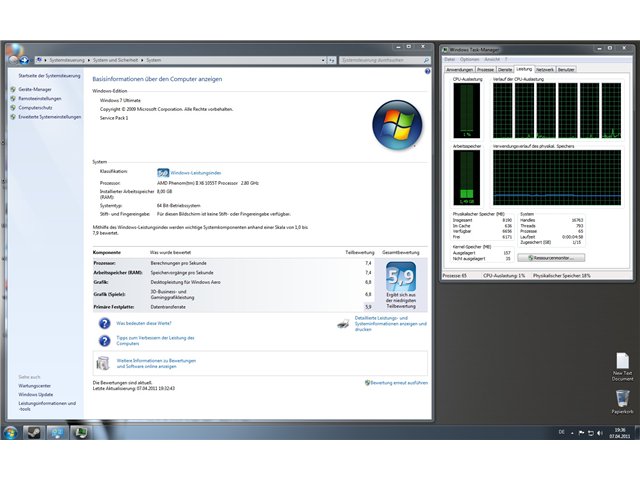
Task: Open Remoteeinstellungen link
Action: point(40,98)
